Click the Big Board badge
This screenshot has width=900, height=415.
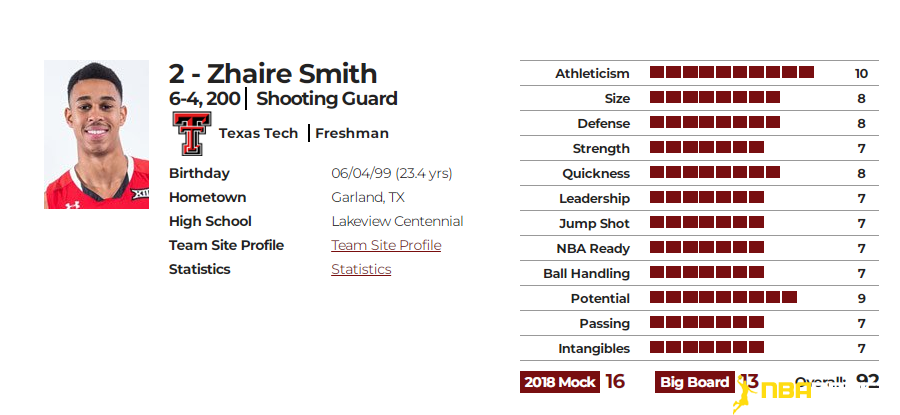695,382
